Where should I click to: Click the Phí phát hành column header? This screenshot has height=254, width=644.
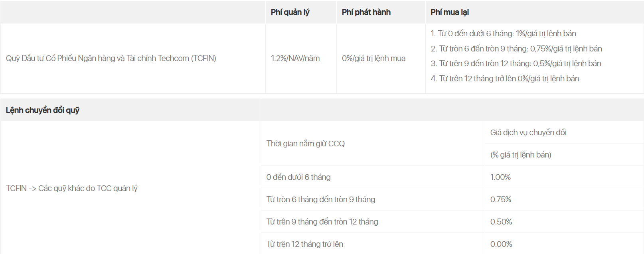(x=366, y=12)
